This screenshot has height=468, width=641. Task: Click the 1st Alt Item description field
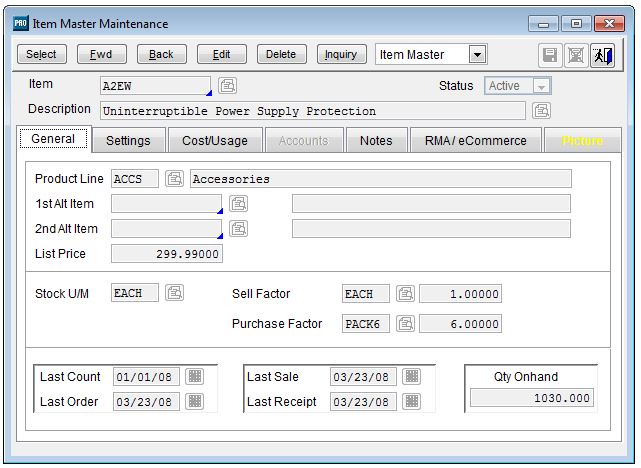point(431,204)
